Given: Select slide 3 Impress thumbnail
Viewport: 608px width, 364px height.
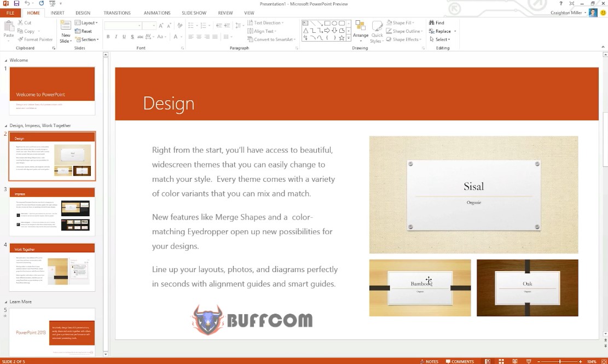Looking at the screenshot, I should 52,212.
